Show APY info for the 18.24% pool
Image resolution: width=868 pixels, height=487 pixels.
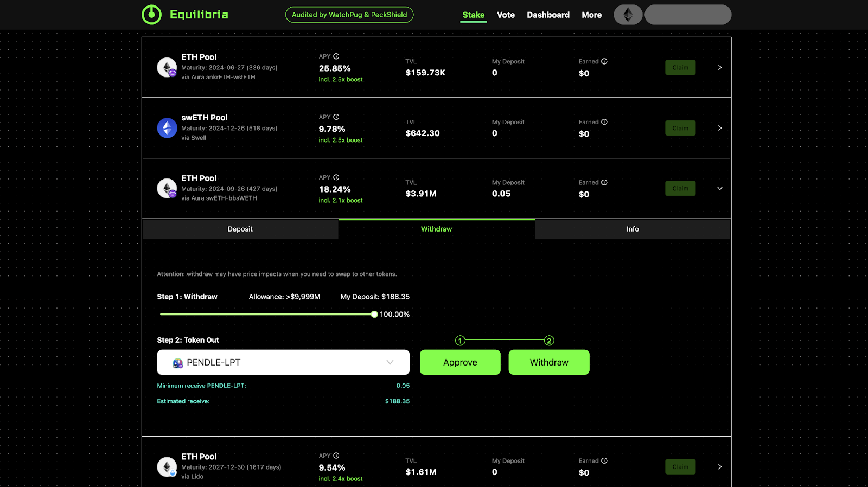336,177
